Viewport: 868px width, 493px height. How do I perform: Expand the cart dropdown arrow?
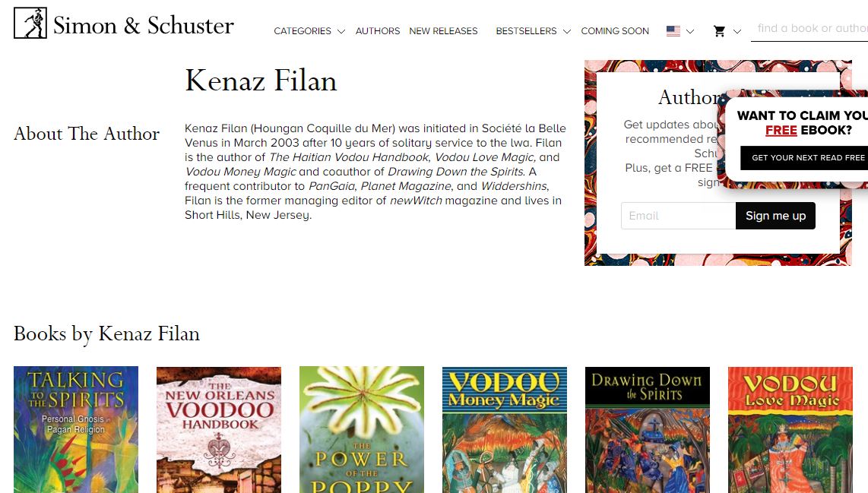coord(737,32)
